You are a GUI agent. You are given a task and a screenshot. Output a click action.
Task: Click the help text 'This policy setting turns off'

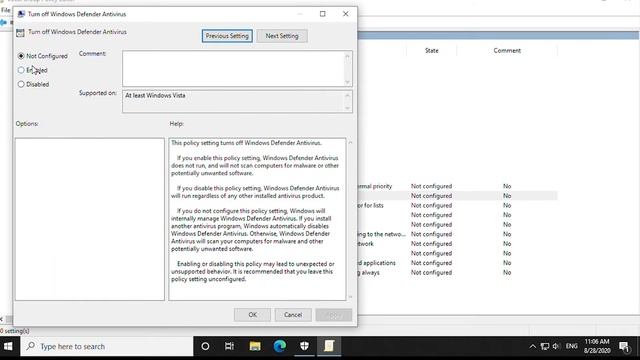tap(207, 143)
